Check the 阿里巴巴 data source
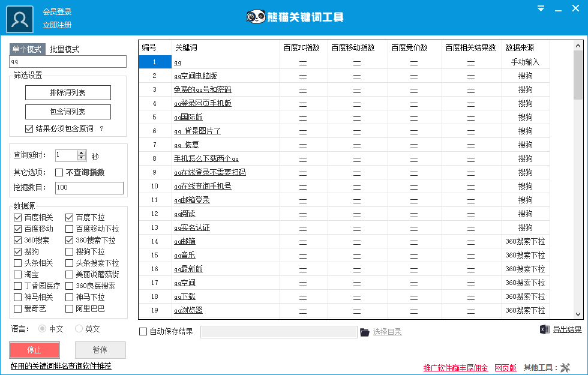 [69, 308]
